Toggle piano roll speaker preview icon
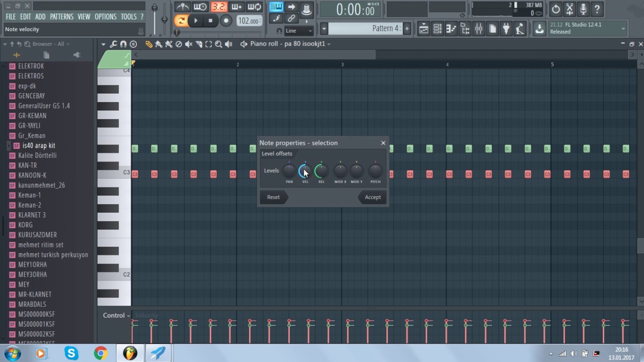 tap(244, 44)
